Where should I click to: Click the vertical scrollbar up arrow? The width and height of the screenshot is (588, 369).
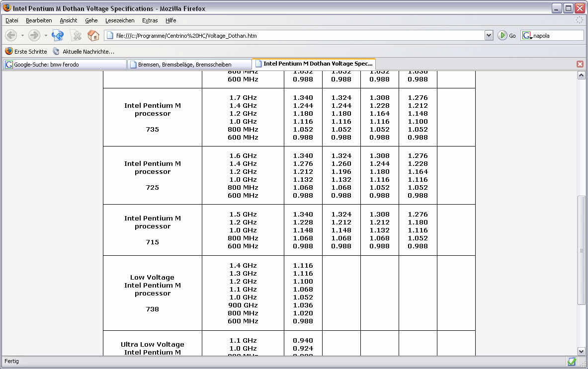[x=581, y=75]
